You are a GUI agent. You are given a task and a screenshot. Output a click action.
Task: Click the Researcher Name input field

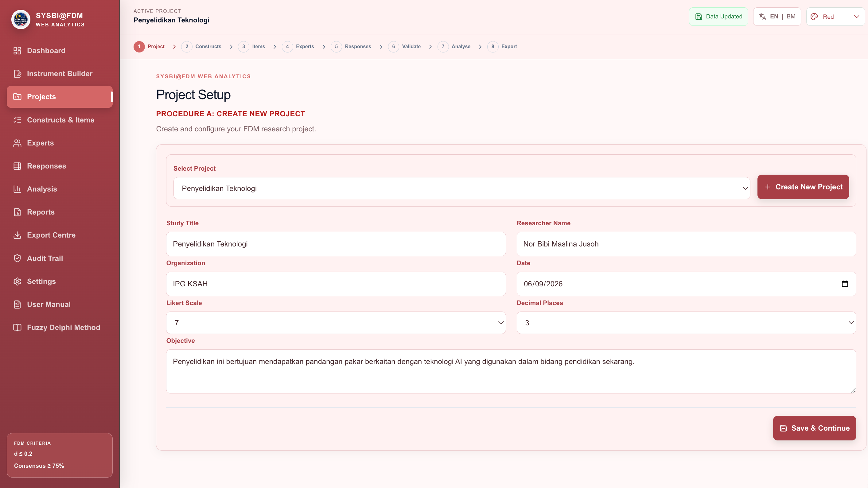(686, 244)
